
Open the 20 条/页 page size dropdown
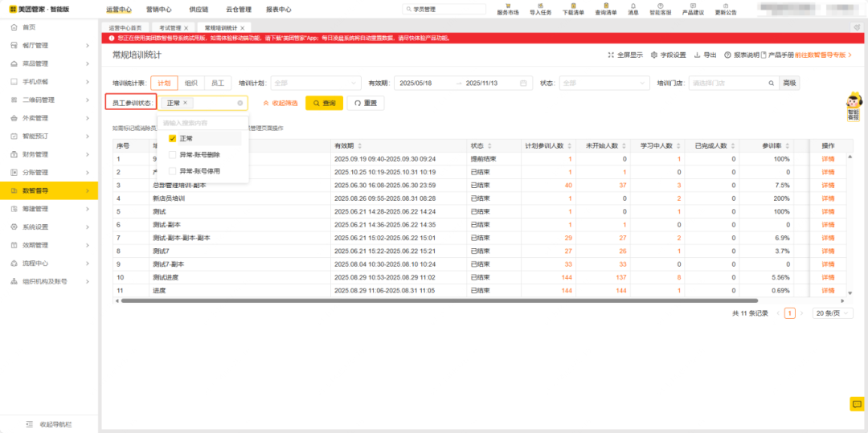click(832, 313)
